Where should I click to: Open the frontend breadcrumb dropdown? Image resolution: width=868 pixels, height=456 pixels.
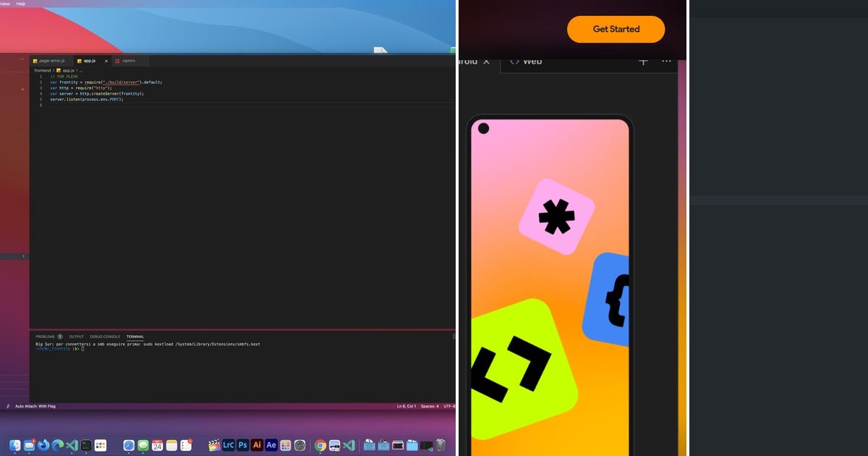[41, 70]
